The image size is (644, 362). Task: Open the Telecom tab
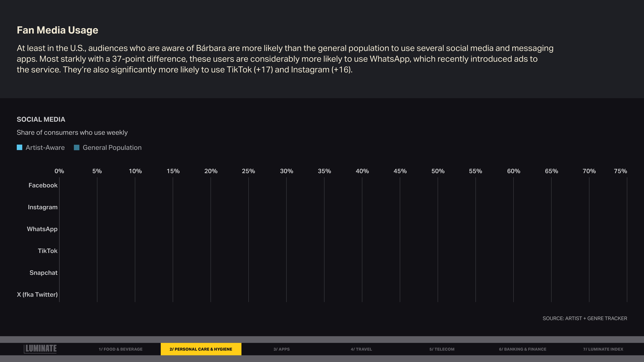pos(442,349)
